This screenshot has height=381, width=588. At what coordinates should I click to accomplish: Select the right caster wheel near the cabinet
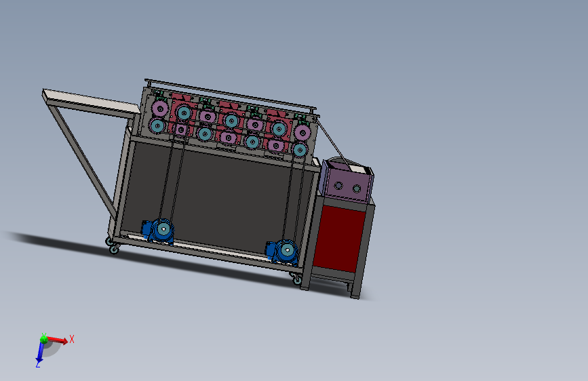coord(296,279)
